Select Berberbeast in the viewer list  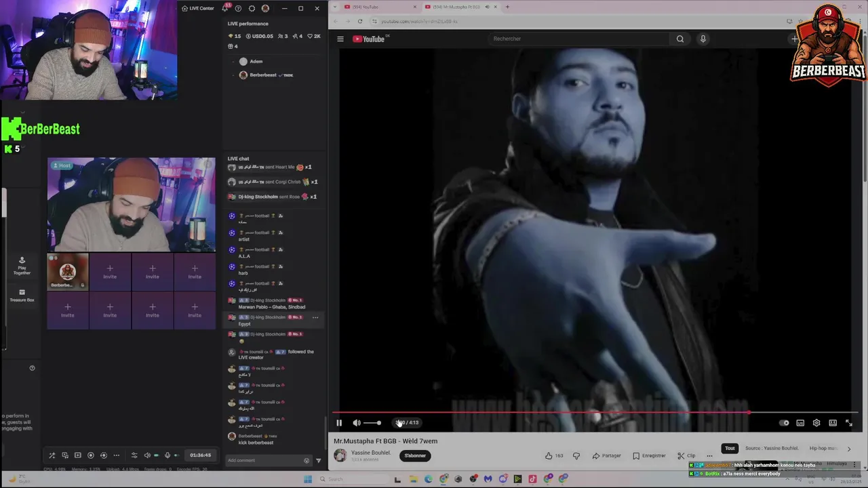point(266,75)
